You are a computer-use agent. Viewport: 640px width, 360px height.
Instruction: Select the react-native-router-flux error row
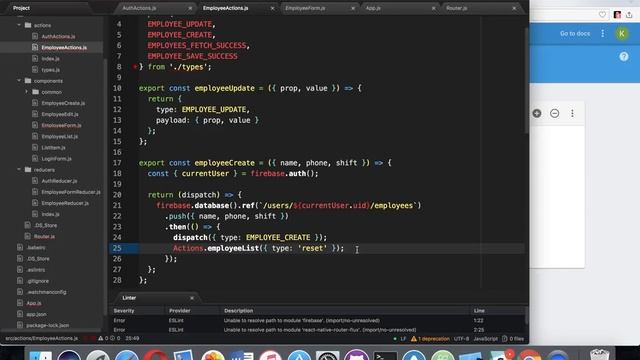[x=318, y=329]
